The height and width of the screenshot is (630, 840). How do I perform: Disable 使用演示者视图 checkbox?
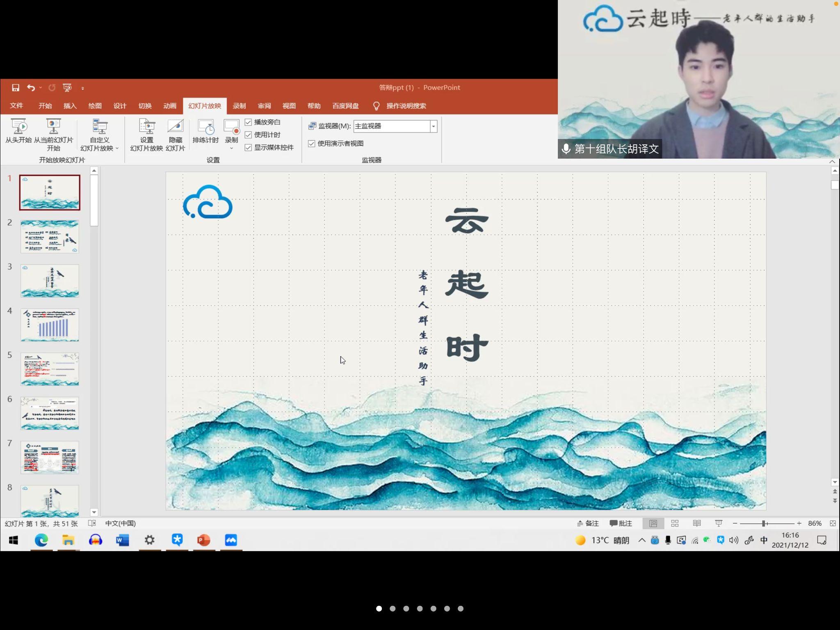312,144
